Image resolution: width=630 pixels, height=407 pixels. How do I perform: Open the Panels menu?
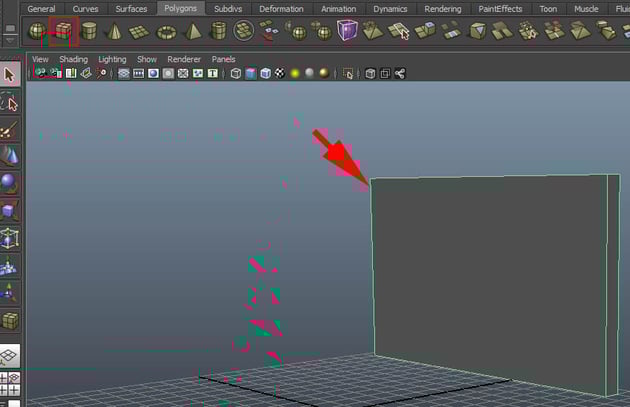point(223,59)
